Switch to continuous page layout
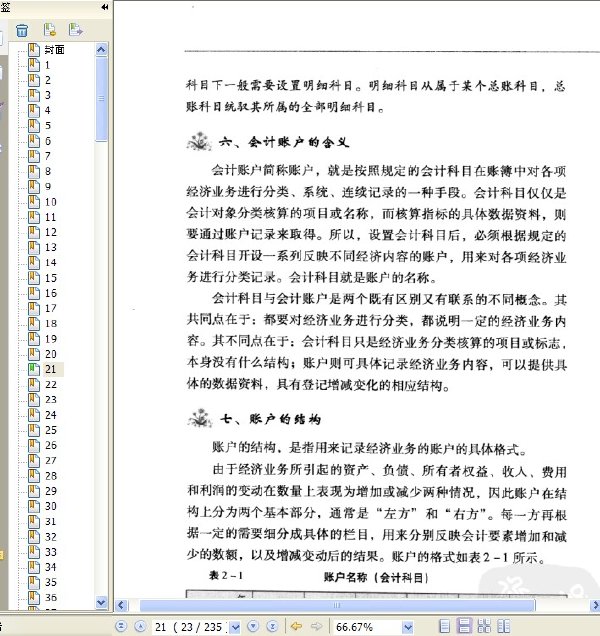This screenshot has height=636, width=600. tap(464, 626)
